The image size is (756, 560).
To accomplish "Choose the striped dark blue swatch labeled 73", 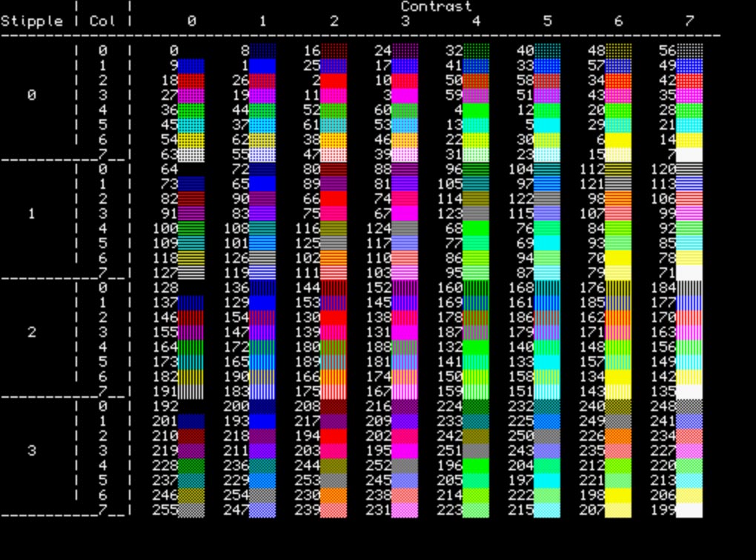I will coord(191,184).
